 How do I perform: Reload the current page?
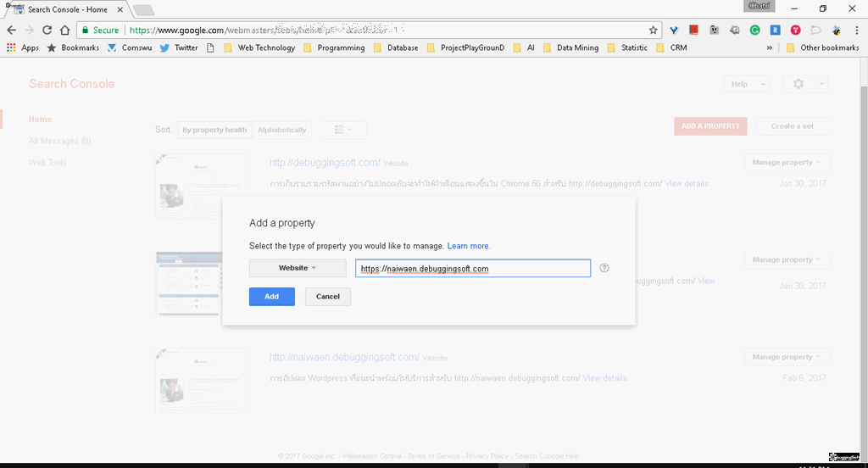point(47,30)
